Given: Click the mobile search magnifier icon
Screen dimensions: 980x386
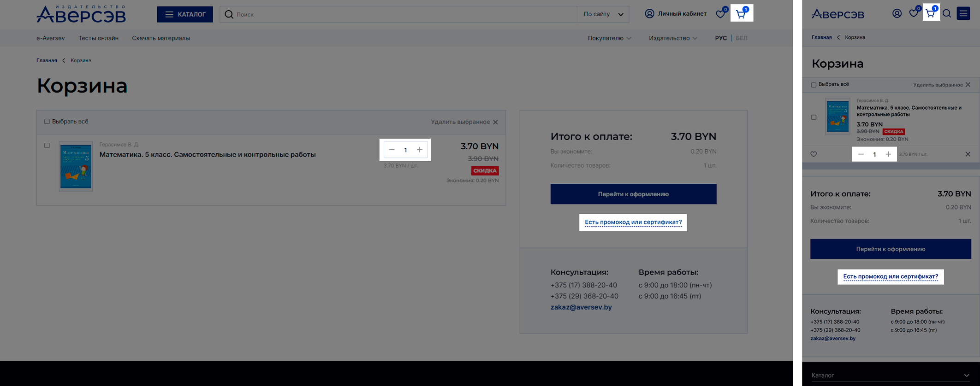Looking at the screenshot, I should pos(947,14).
